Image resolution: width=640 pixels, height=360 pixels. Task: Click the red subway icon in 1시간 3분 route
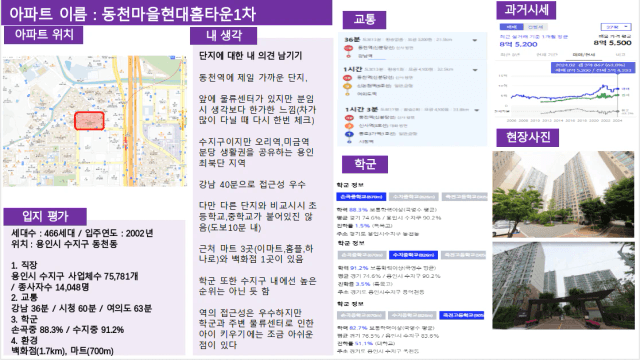click(x=349, y=118)
